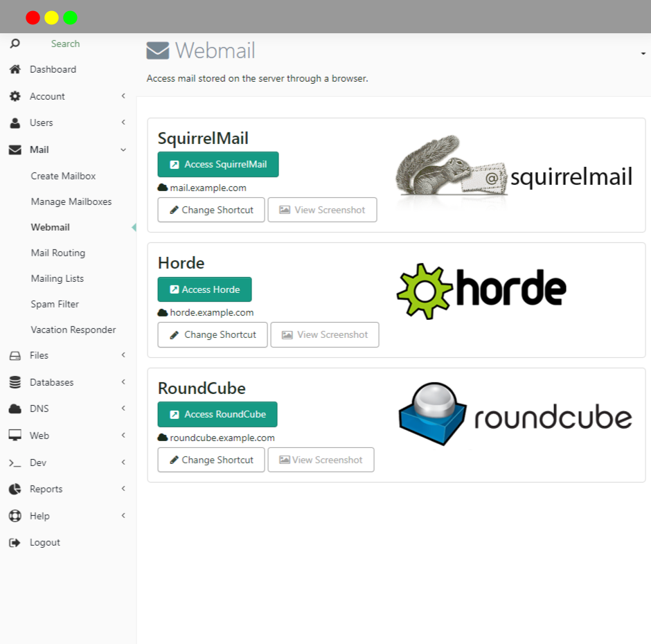Click the Account gear icon
This screenshot has height=644, width=651.
tap(15, 96)
